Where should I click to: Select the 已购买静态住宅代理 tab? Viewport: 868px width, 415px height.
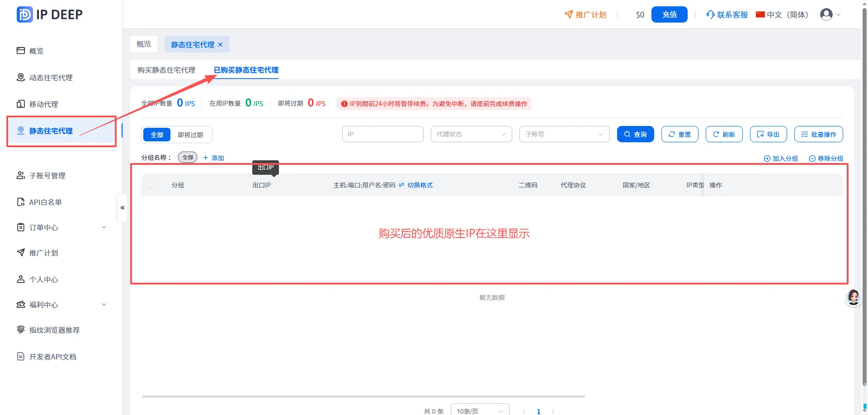(246, 70)
